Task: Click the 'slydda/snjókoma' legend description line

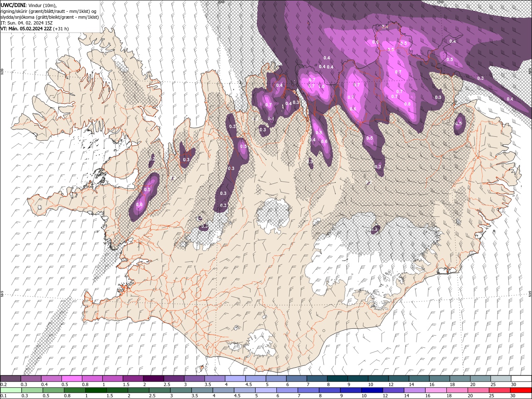Action: (49, 17)
